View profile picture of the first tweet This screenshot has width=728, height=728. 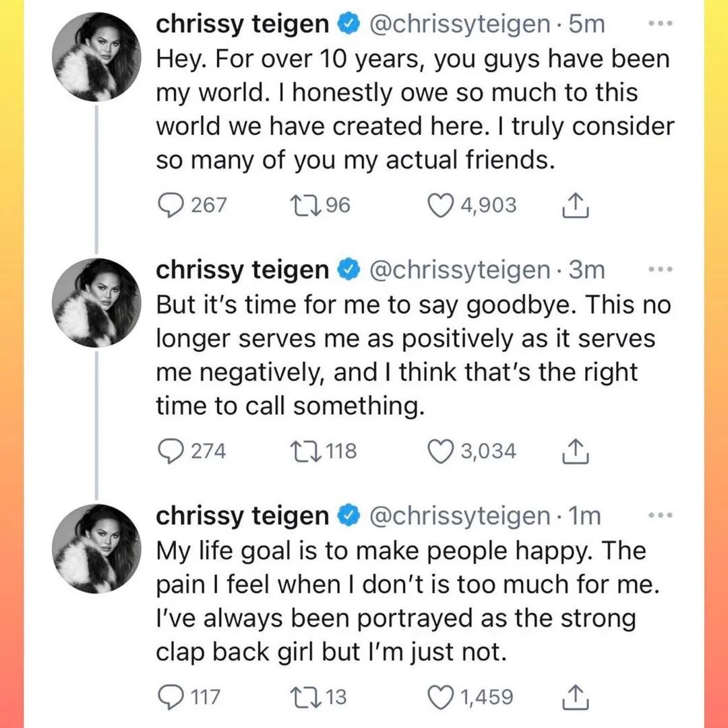[96, 57]
